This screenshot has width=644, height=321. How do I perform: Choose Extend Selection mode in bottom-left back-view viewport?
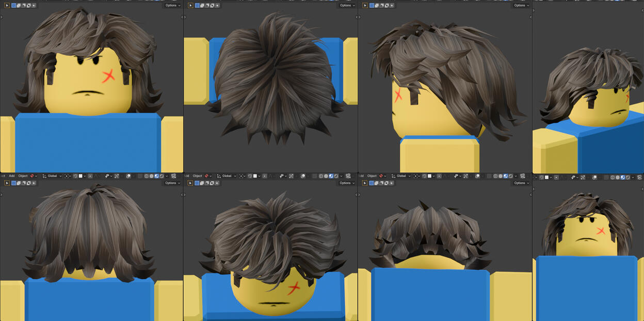coord(19,183)
